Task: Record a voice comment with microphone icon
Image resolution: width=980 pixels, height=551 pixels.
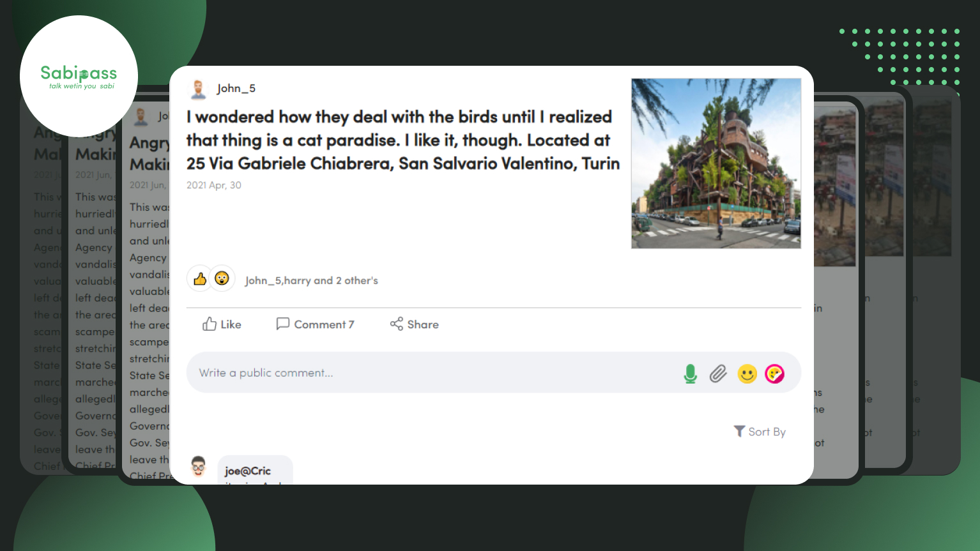Action: pyautogui.click(x=690, y=374)
